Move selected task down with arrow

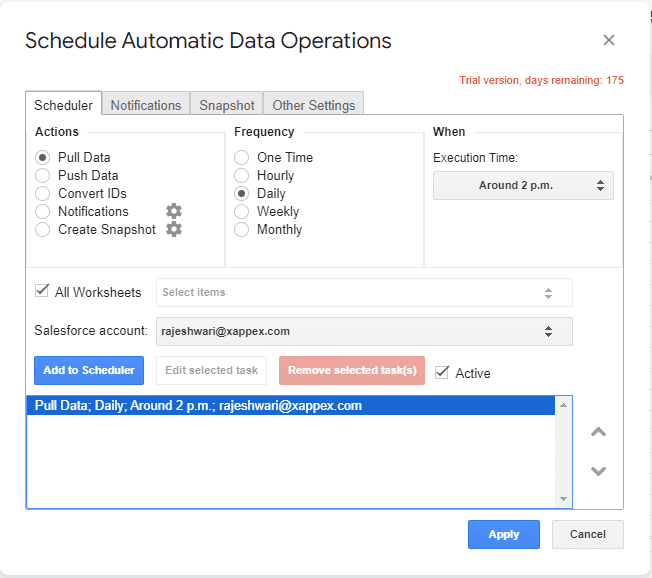click(x=598, y=471)
